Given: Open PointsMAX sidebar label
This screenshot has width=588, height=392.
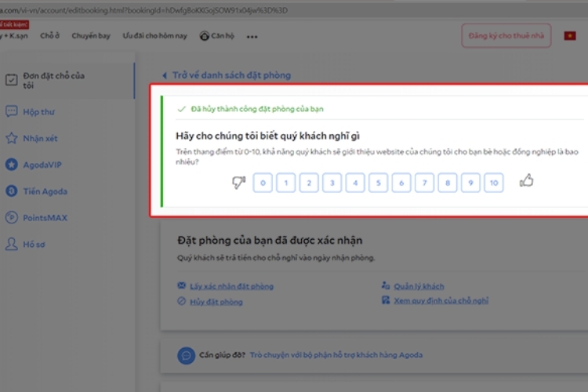Looking at the screenshot, I should point(45,218).
